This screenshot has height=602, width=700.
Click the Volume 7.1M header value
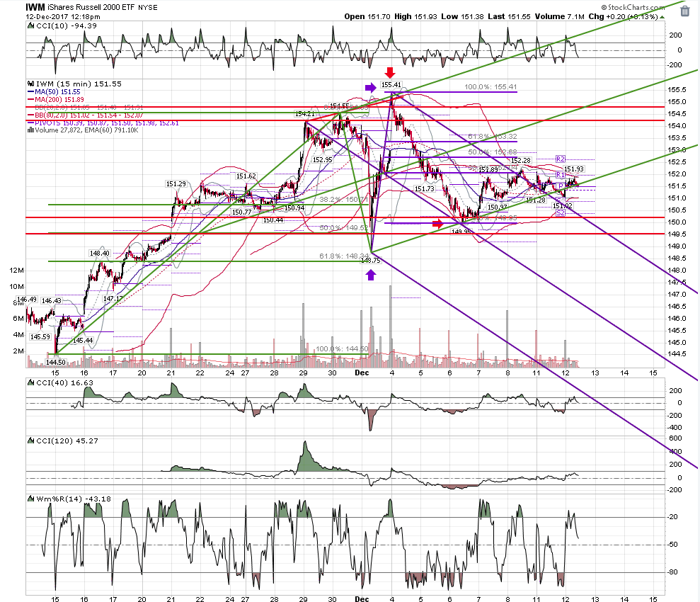(x=560, y=16)
